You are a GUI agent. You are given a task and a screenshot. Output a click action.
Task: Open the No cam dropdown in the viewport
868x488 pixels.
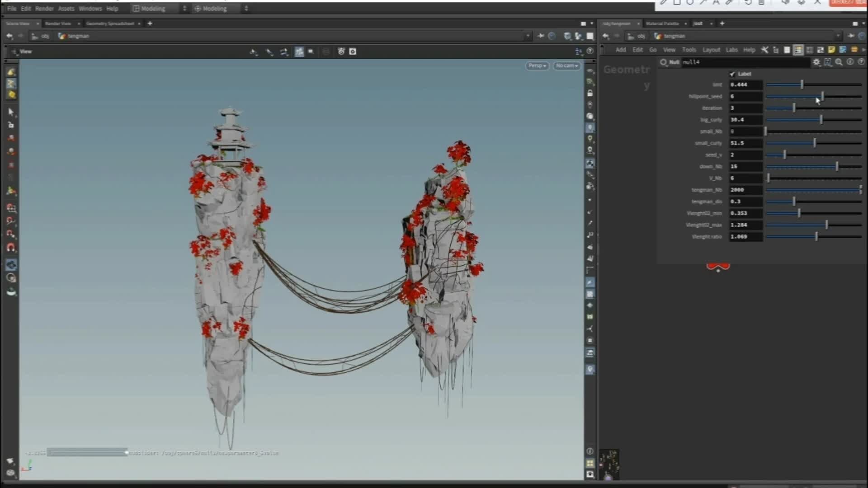pos(566,66)
